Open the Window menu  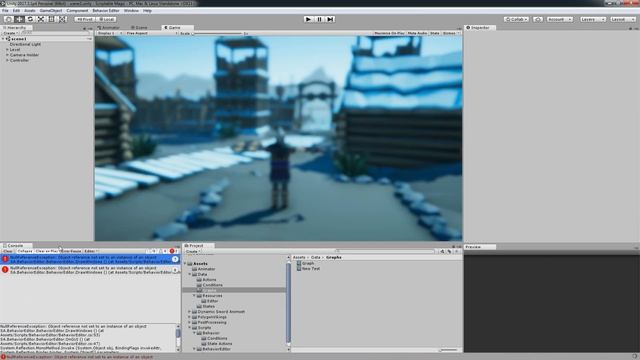(x=131, y=11)
